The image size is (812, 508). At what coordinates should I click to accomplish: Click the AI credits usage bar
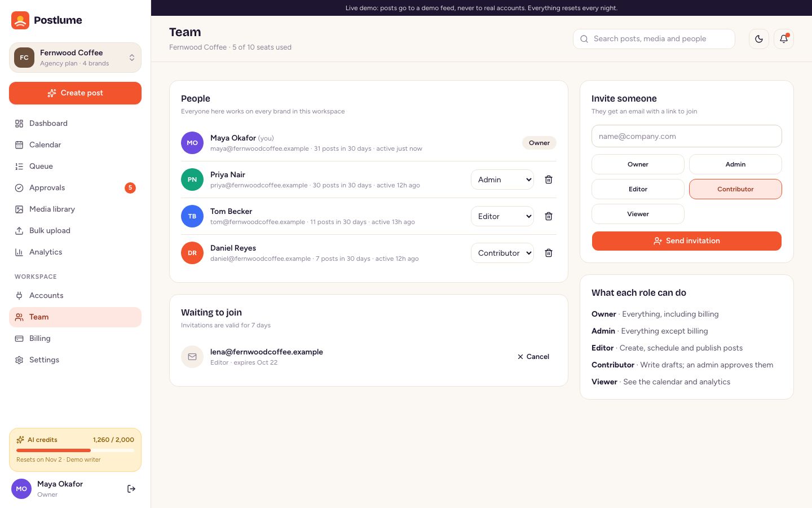[75, 450]
